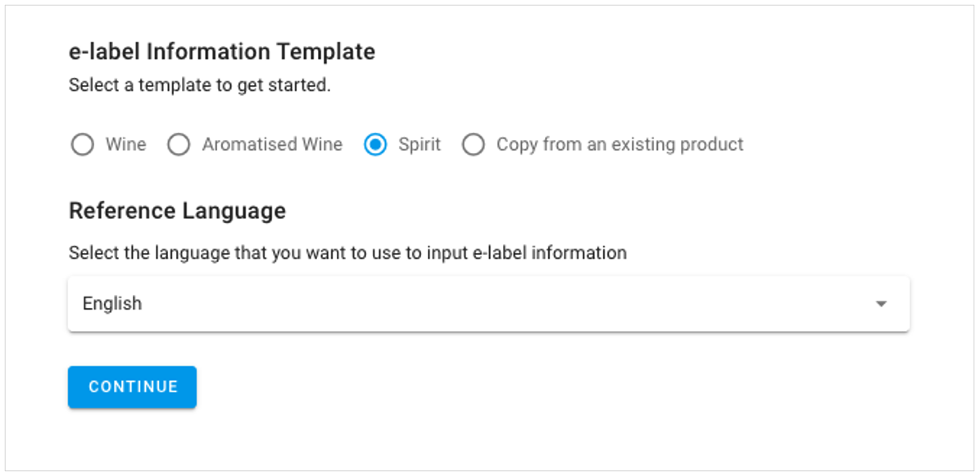Click the language selection instruction text
The height and width of the screenshot is (476, 980).
pyautogui.click(x=347, y=253)
